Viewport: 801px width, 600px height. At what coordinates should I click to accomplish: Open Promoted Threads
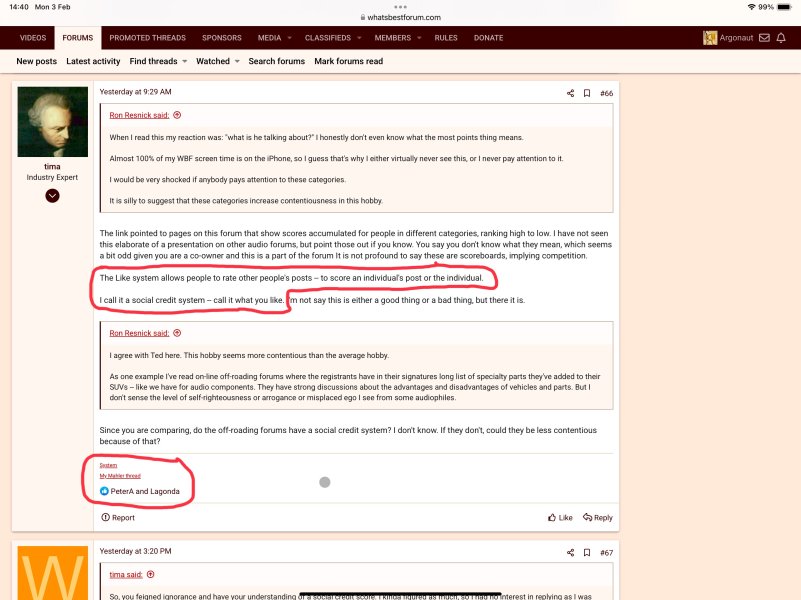[148, 38]
